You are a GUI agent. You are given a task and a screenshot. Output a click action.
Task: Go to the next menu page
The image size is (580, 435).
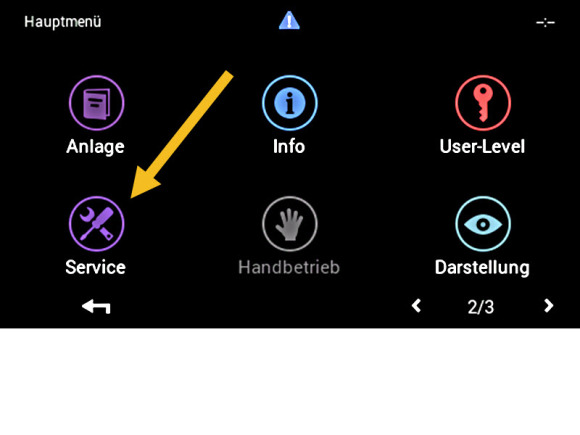(549, 306)
